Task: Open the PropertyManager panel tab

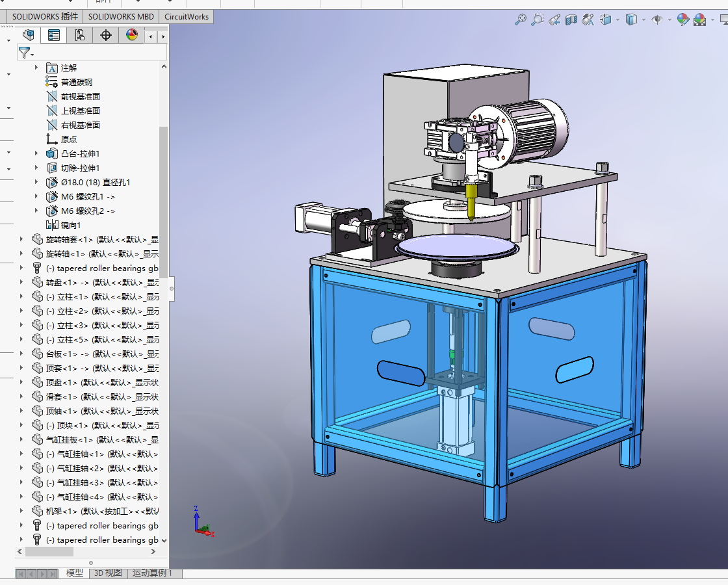Action: (x=54, y=35)
